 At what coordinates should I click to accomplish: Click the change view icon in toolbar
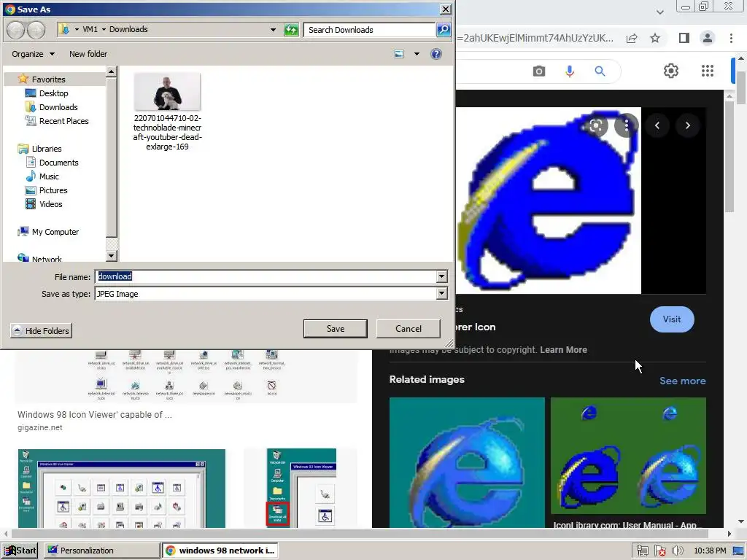[x=399, y=54]
